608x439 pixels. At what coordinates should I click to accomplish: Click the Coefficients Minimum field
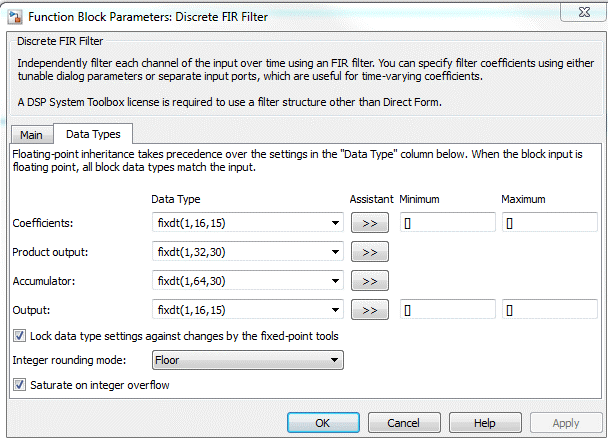pyautogui.click(x=447, y=223)
